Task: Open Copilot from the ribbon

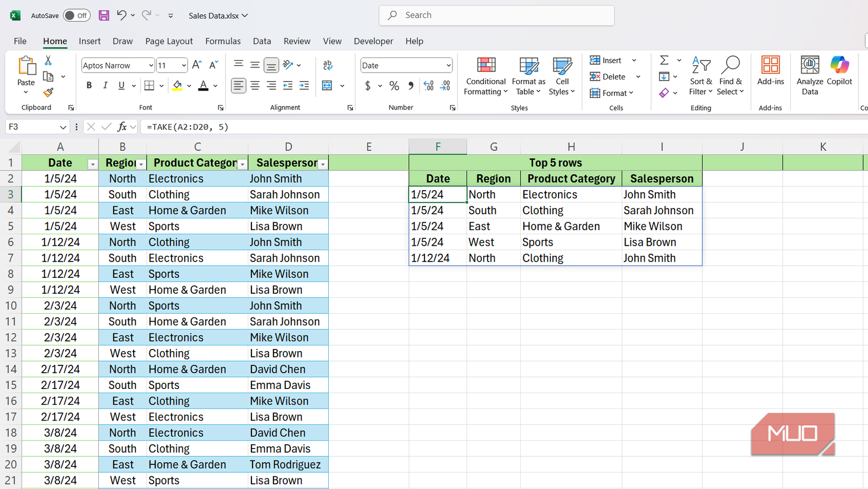Action: pos(840,71)
